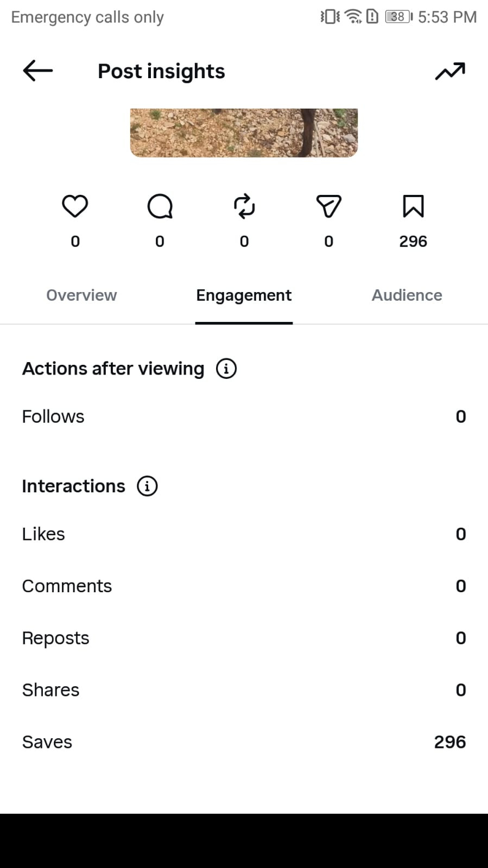
Task: Tap the battery indicator in status bar
Action: click(398, 17)
